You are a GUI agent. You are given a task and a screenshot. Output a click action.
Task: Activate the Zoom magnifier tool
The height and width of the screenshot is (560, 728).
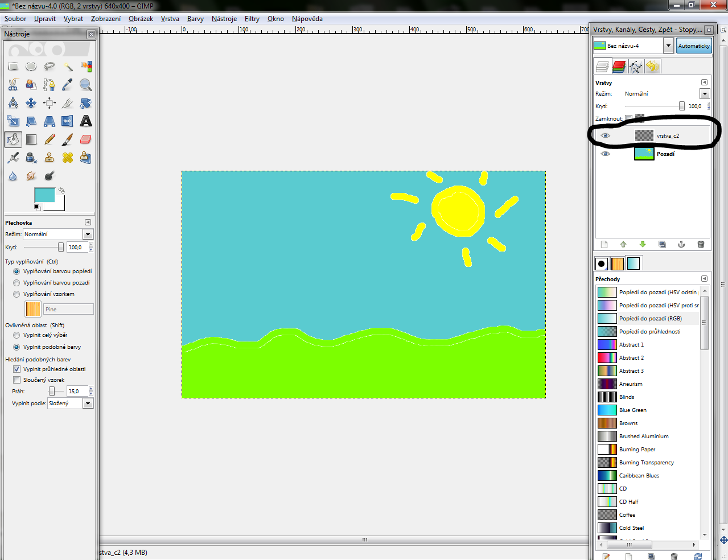(x=86, y=85)
